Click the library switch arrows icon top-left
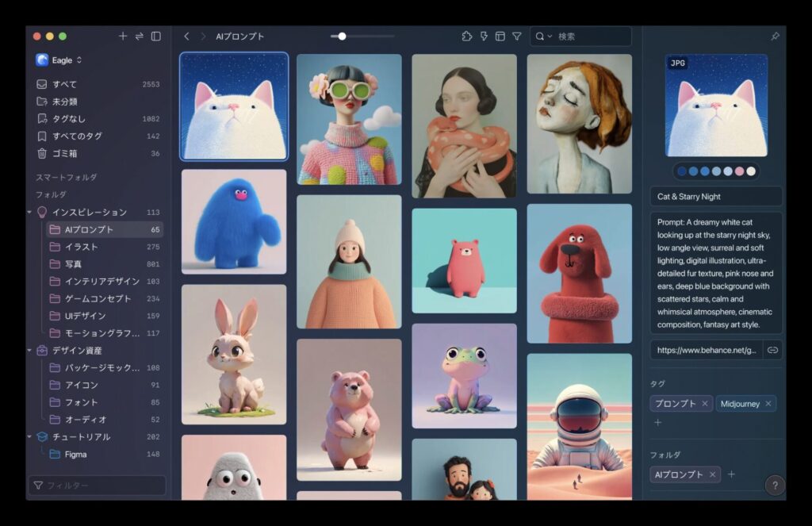This screenshot has height=526, width=812. pos(139,36)
